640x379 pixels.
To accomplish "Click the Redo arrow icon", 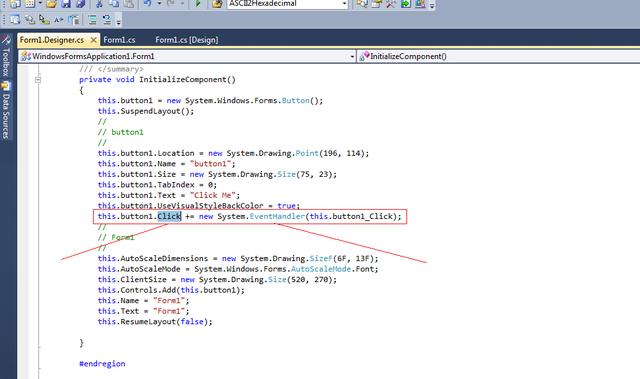I will 171,4.
